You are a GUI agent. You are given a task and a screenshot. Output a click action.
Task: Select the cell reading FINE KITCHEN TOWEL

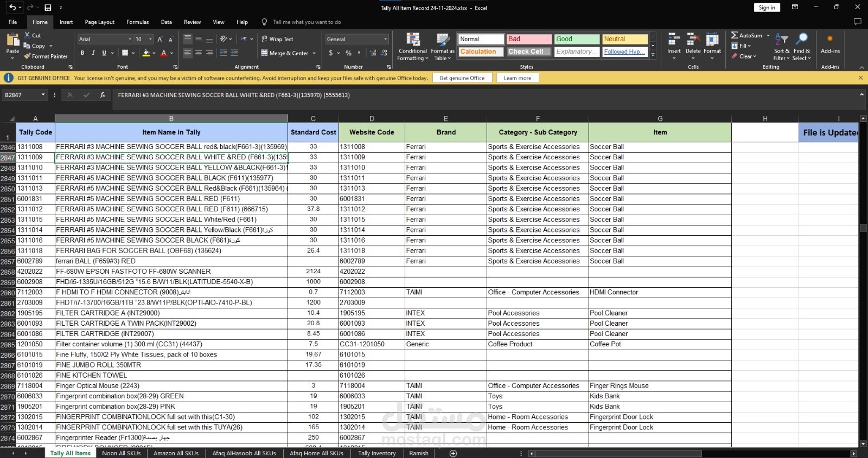(x=171, y=375)
